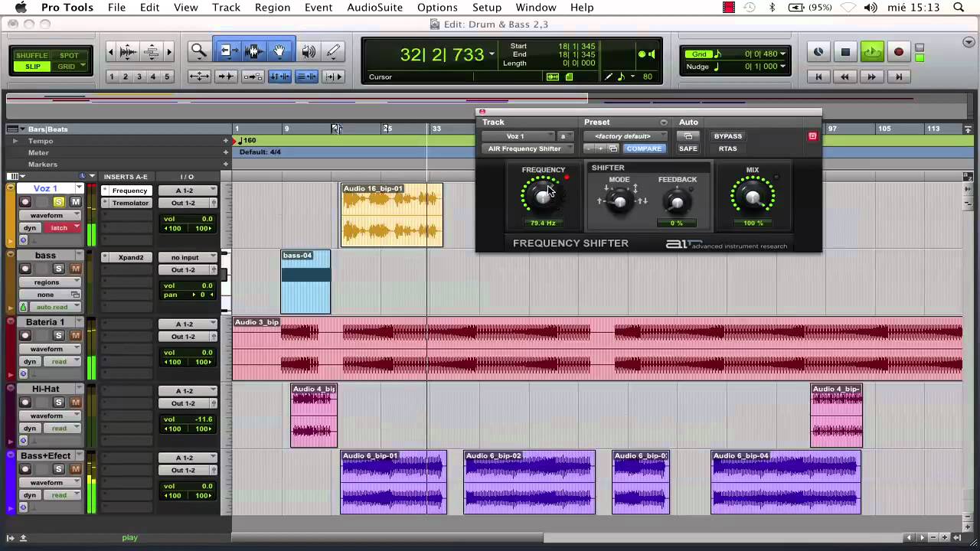
Task: Click the plugin target red button
Action: click(x=812, y=136)
